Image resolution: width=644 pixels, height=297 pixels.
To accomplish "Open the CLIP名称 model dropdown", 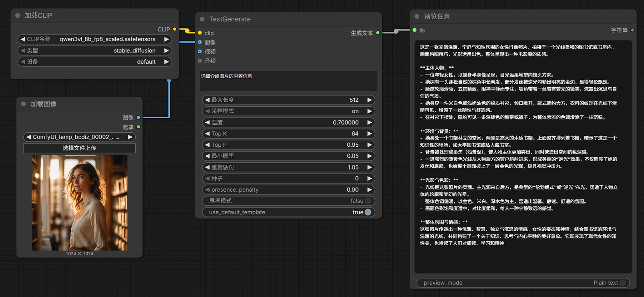I will [95, 39].
